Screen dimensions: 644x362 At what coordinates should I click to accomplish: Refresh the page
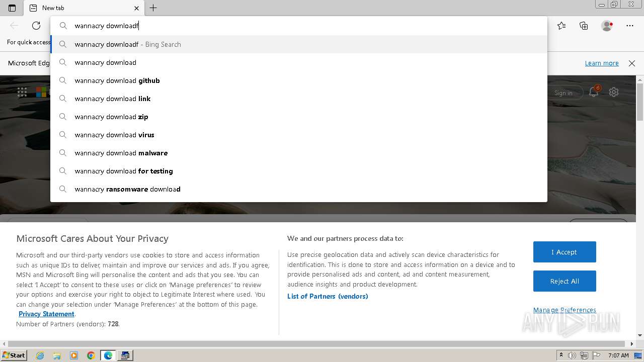tap(36, 26)
